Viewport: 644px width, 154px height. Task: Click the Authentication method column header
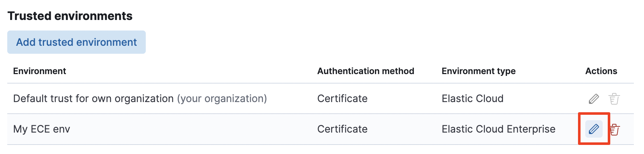[x=366, y=71]
